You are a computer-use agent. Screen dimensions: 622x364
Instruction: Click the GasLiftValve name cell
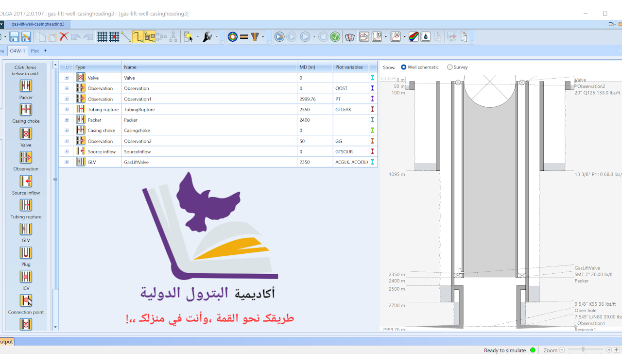click(209, 162)
